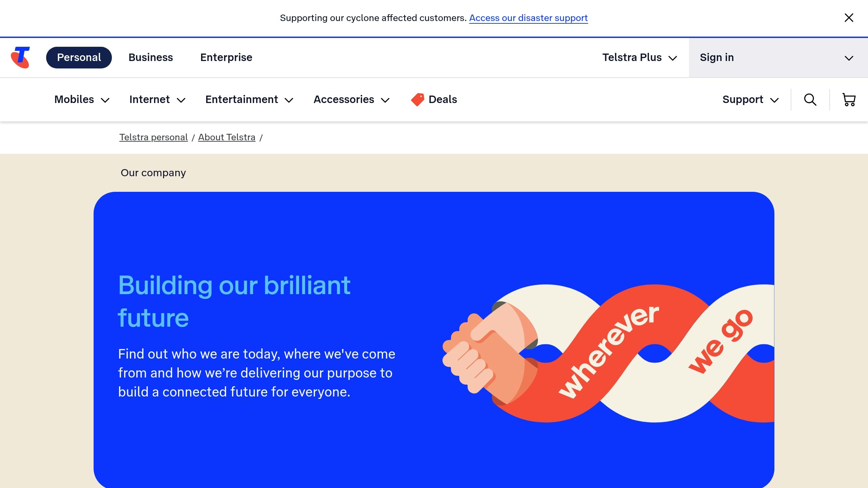The image size is (868, 488).
Task: Open the About Telstra breadcrumb link
Action: click(x=226, y=137)
